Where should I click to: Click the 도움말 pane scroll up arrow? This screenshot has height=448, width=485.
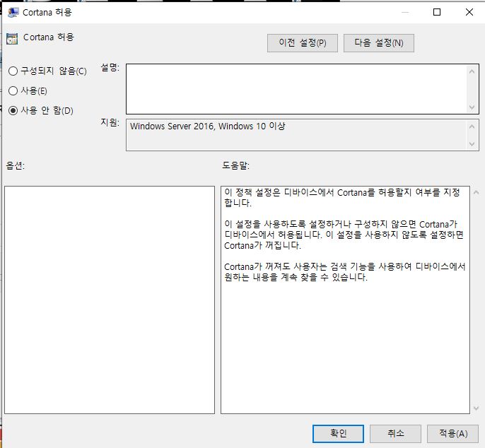476,193
